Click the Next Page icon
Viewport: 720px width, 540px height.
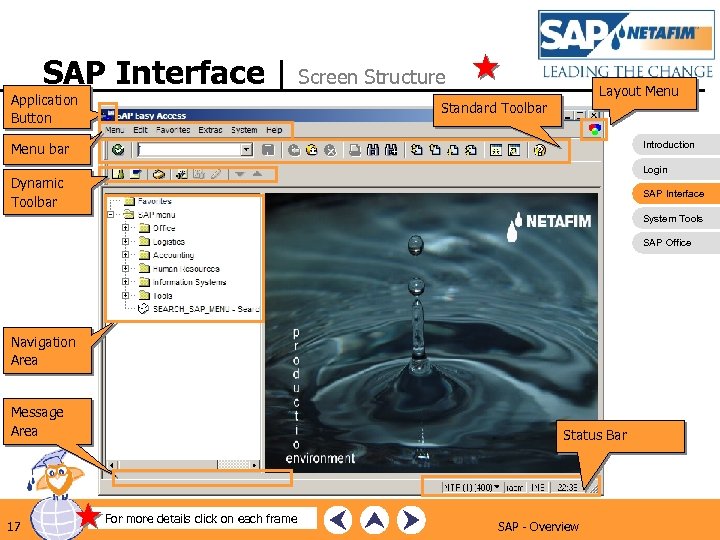(453, 150)
